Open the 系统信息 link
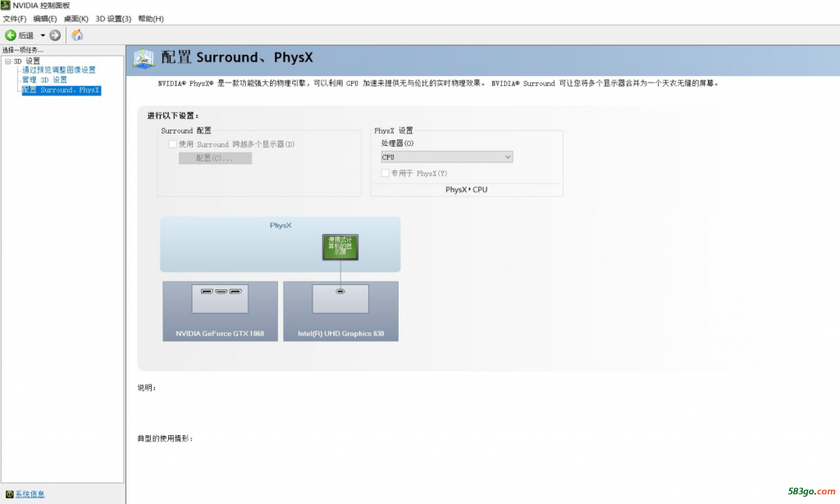Screen dimensions: 840x504 click(30, 494)
